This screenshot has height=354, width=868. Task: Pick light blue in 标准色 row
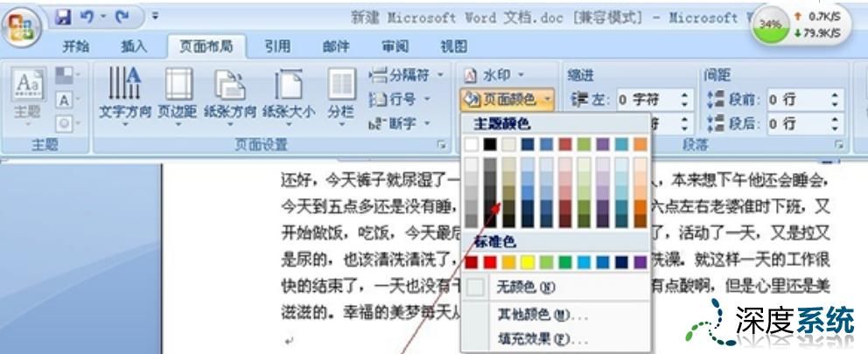pyautogui.click(x=584, y=262)
